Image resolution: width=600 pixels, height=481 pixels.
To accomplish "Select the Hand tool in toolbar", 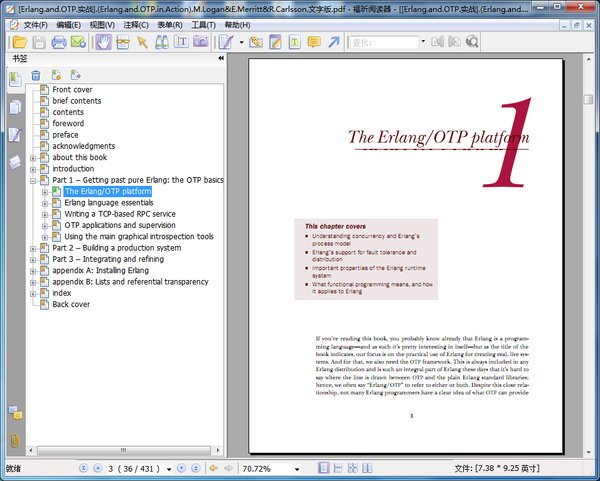I will click(103, 42).
